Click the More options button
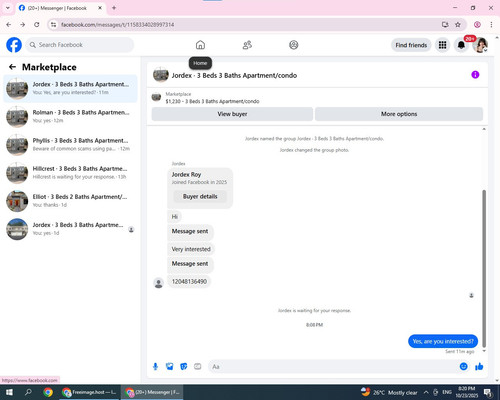Image resolution: width=500 pixels, height=400 pixels. click(399, 114)
